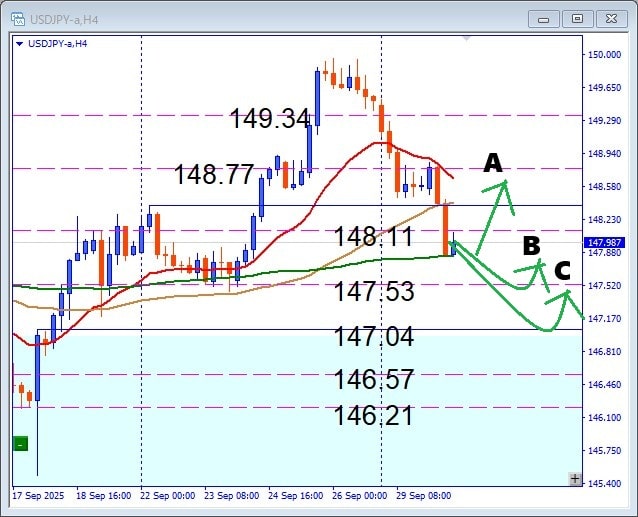
Task: Click 150.000 on the price scale
Action: 605,55
